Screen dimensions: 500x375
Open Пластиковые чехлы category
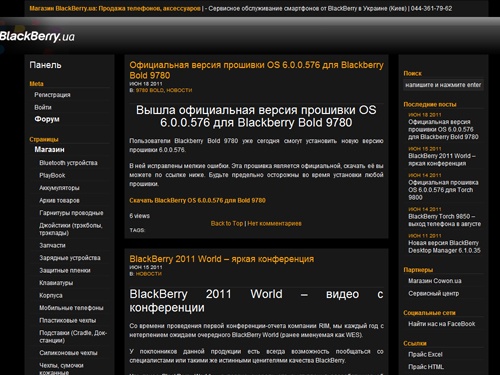point(68,320)
